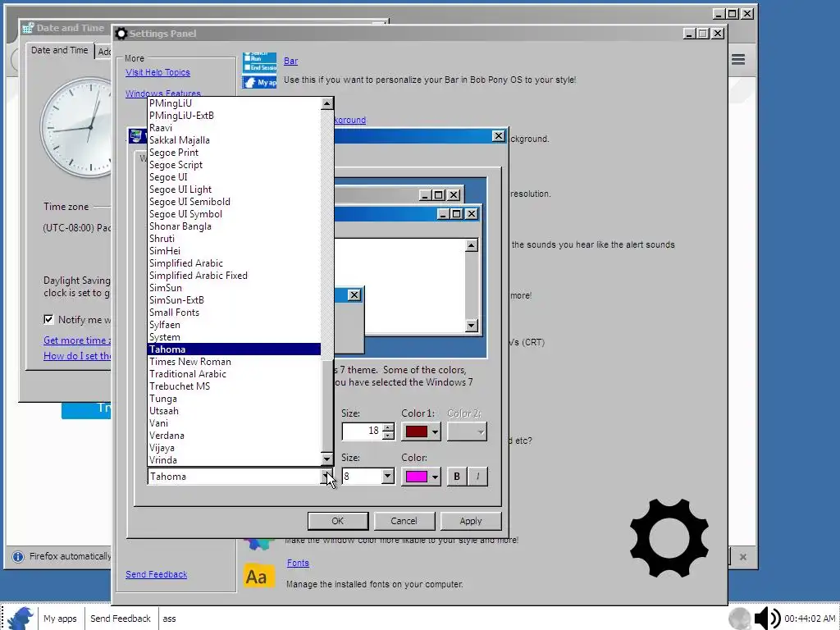840x630 pixels.
Task: Click preview window scrollbar down arrow
Action: [x=472, y=326]
